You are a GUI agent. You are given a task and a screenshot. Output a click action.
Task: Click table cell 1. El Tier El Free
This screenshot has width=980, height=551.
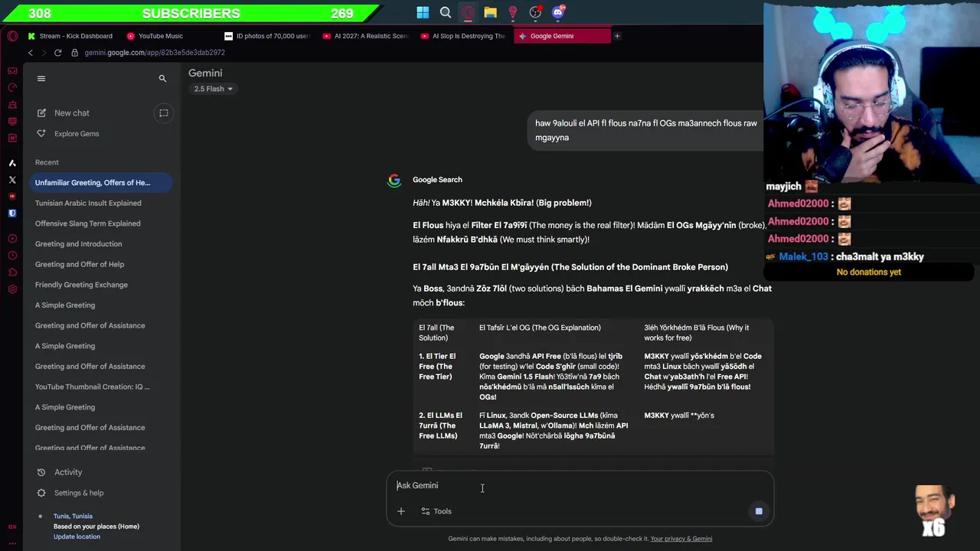(438, 367)
